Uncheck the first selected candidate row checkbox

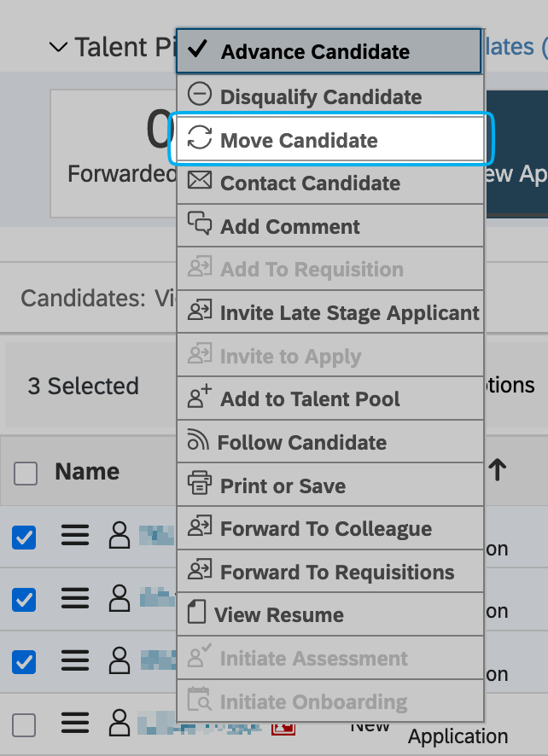[x=24, y=537]
